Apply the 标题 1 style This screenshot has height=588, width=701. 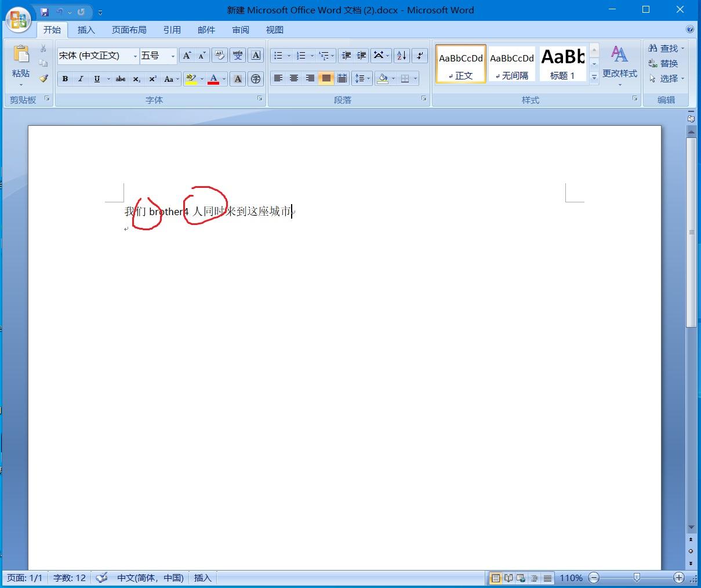562,64
